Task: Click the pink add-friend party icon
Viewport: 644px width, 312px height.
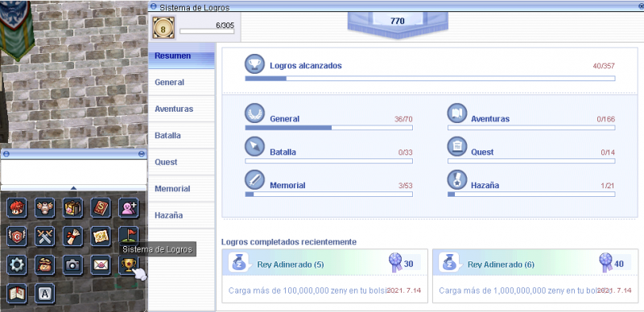Action: 129,207
